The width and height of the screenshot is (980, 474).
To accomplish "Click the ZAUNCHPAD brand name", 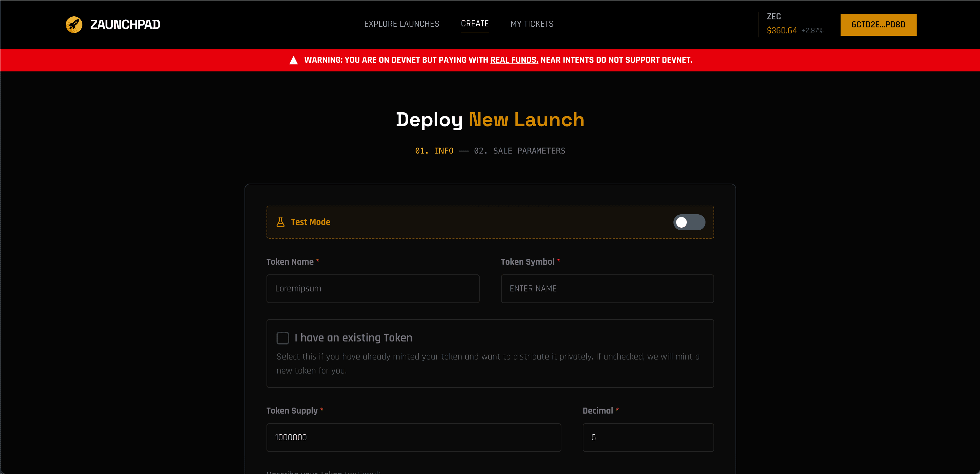I will (x=125, y=24).
